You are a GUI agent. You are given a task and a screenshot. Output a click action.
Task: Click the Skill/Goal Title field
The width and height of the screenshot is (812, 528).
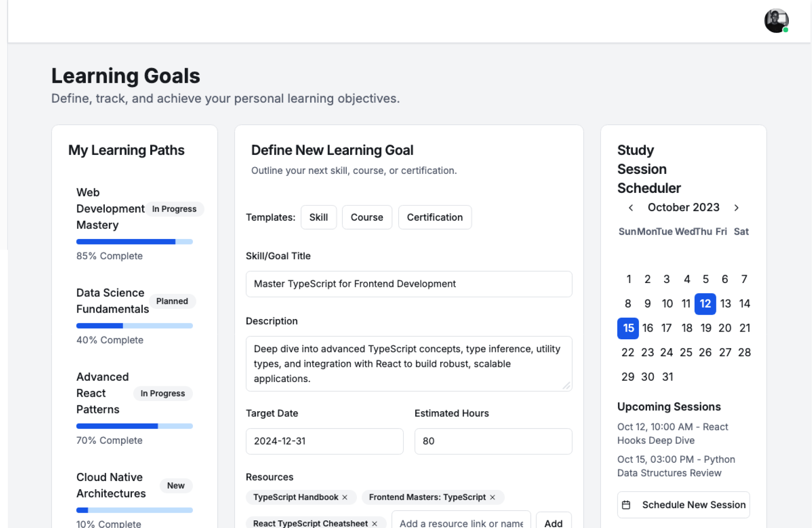409,284
